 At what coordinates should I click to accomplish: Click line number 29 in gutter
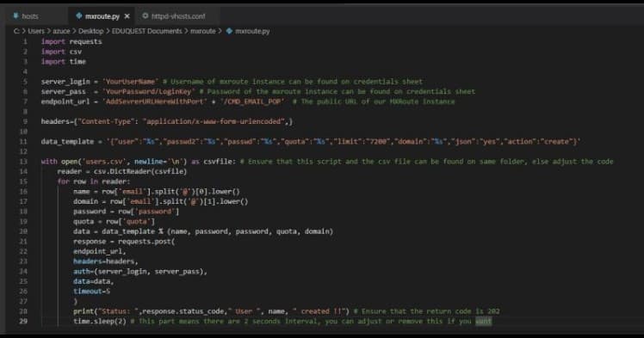click(x=23, y=321)
